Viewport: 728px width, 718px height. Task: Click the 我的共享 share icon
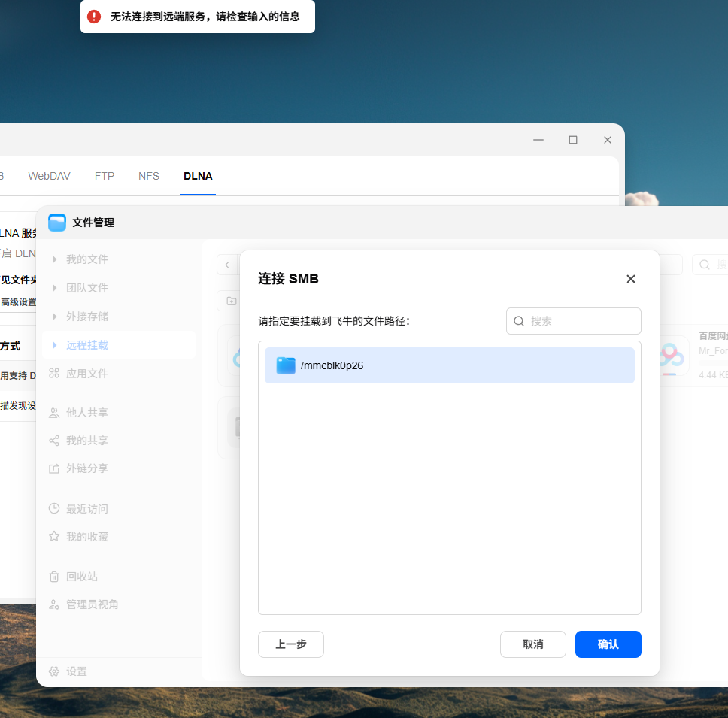pos(54,441)
